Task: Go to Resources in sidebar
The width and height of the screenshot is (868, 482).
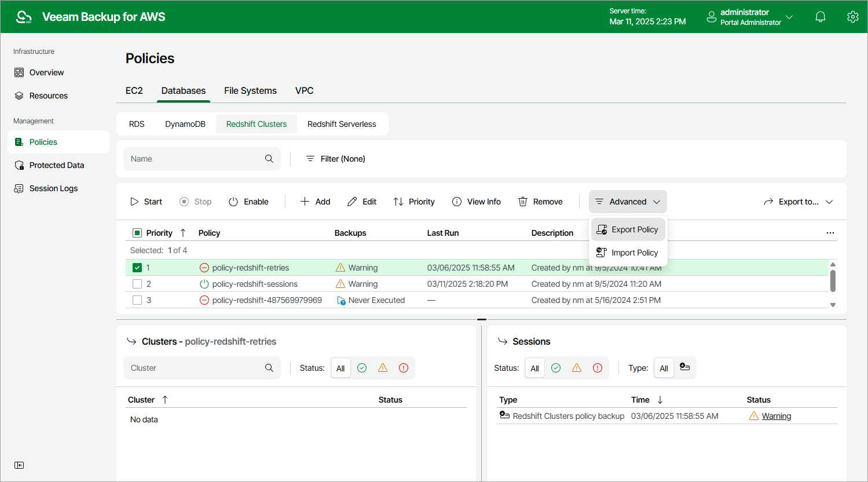Action: [58, 96]
